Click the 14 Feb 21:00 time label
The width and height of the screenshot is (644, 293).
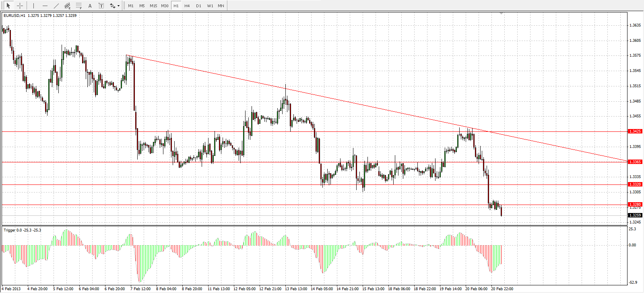[347, 289]
